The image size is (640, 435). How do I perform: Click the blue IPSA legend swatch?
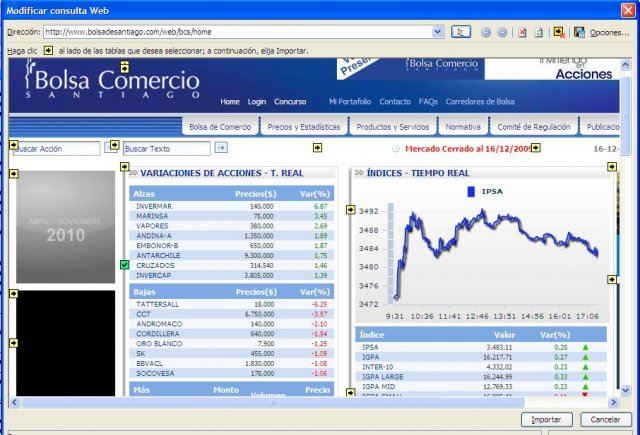point(471,191)
